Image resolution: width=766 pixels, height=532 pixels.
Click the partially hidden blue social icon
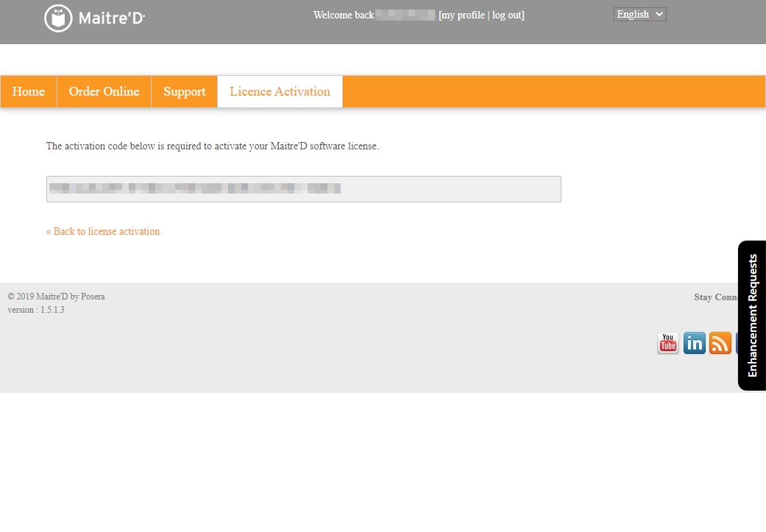[x=737, y=343]
